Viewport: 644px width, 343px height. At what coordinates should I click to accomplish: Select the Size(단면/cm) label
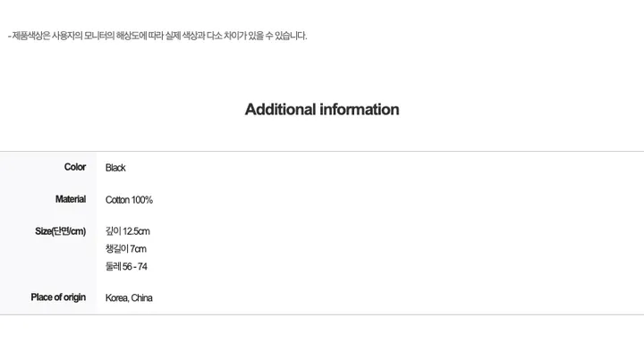[61, 231]
